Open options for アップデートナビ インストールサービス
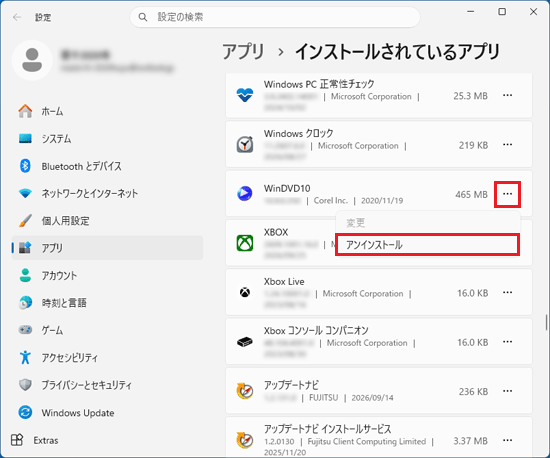This screenshot has width=550, height=458. [x=507, y=440]
